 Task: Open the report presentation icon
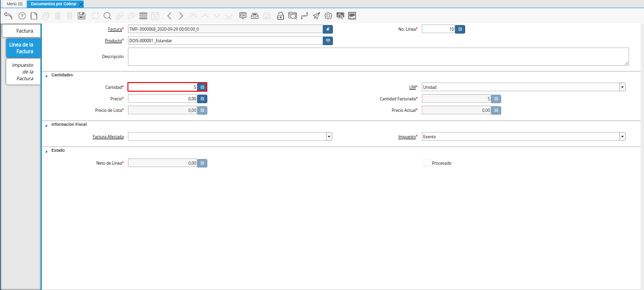pos(243,16)
